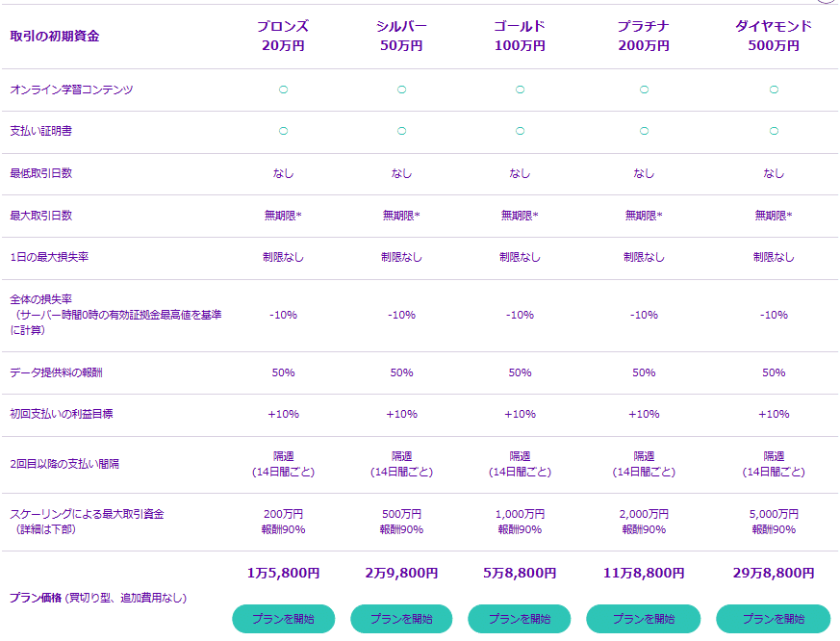This screenshot has height=641, width=840.
Task: Select the 2回目以降の支払い間隔 row label
Action: pyautogui.click(x=64, y=464)
